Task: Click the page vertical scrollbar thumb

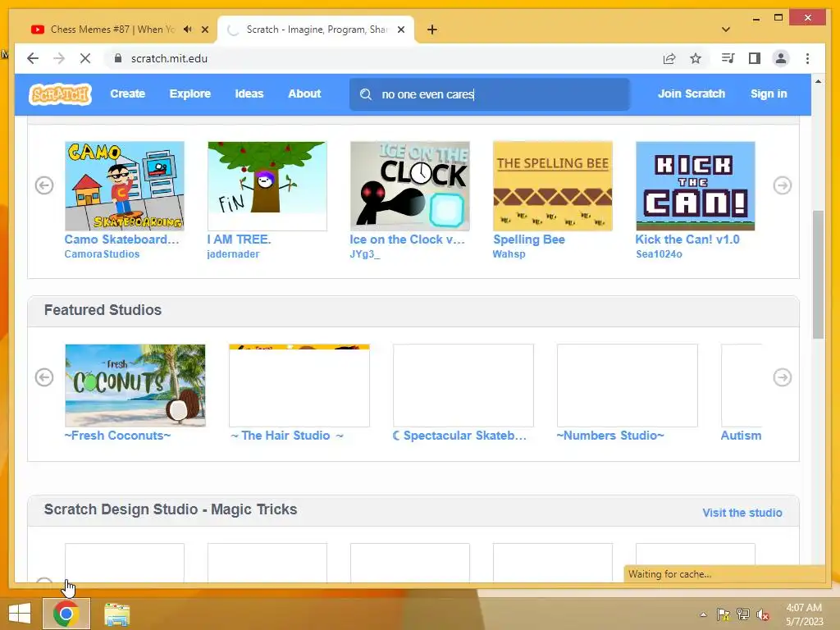Action: 818,274
